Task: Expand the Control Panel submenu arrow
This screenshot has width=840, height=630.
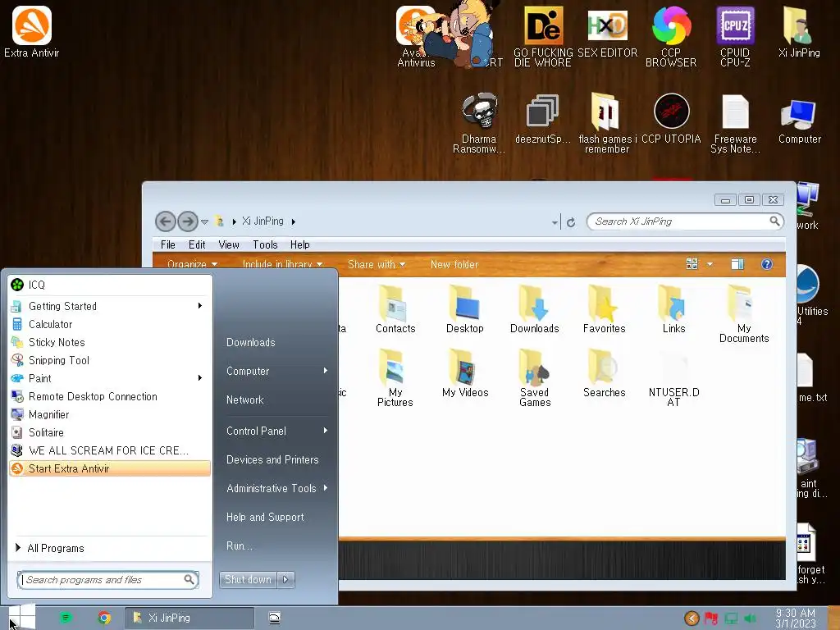Action: pos(325,431)
